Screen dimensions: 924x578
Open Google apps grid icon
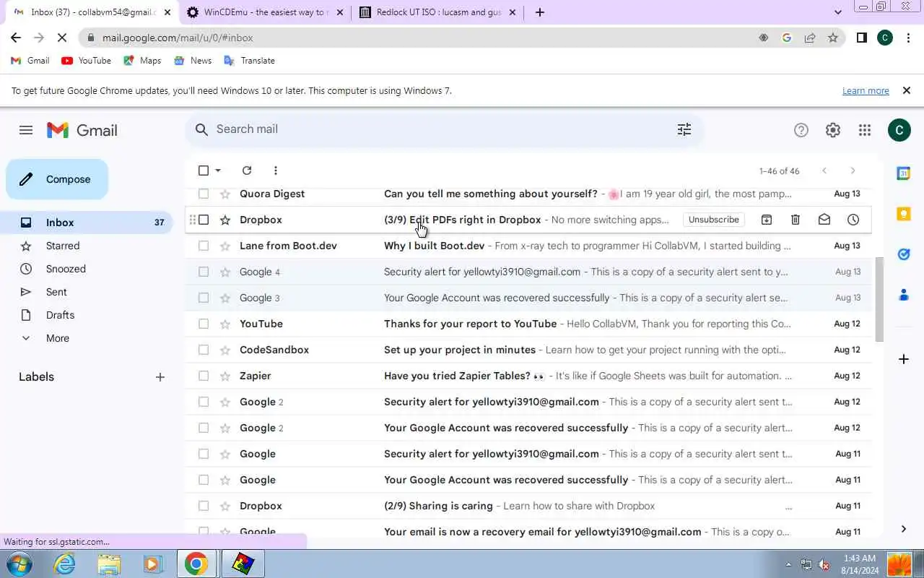click(x=865, y=130)
